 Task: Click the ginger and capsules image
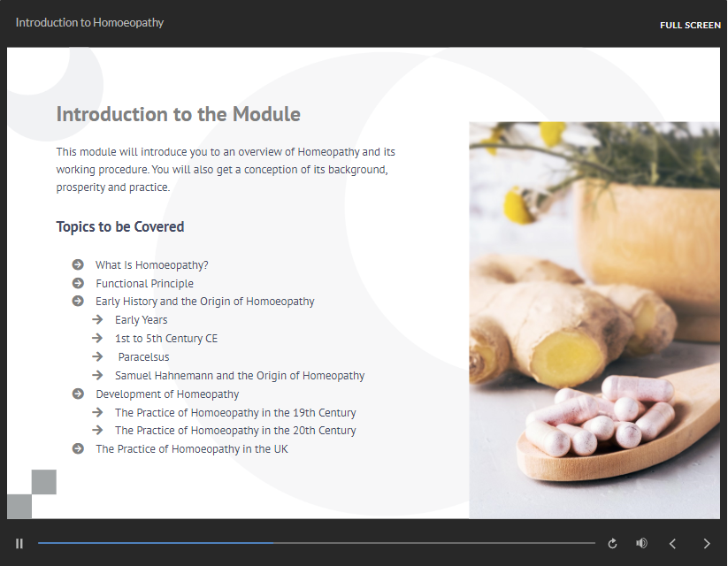pyautogui.click(x=594, y=319)
